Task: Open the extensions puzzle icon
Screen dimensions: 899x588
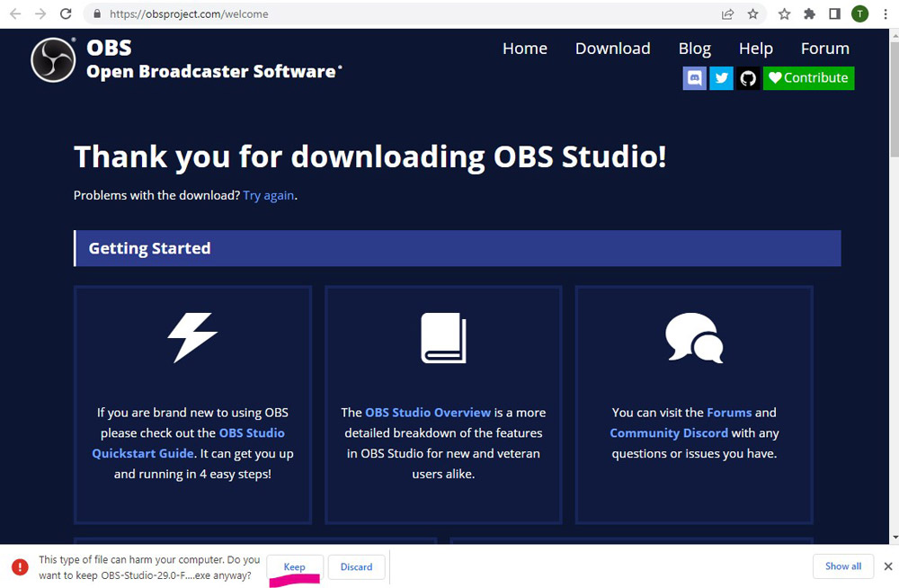Action: (x=810, y=13)
